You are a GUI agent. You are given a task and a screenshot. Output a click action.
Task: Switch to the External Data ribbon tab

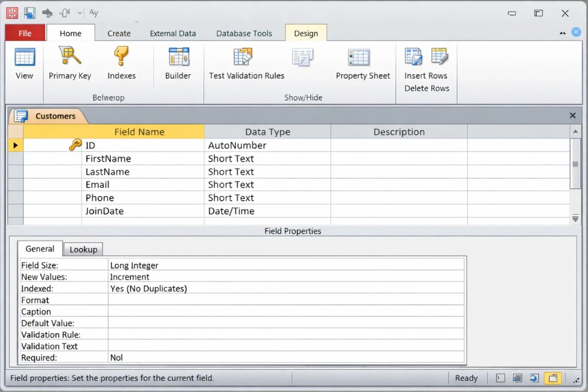[x=173, y=34]
